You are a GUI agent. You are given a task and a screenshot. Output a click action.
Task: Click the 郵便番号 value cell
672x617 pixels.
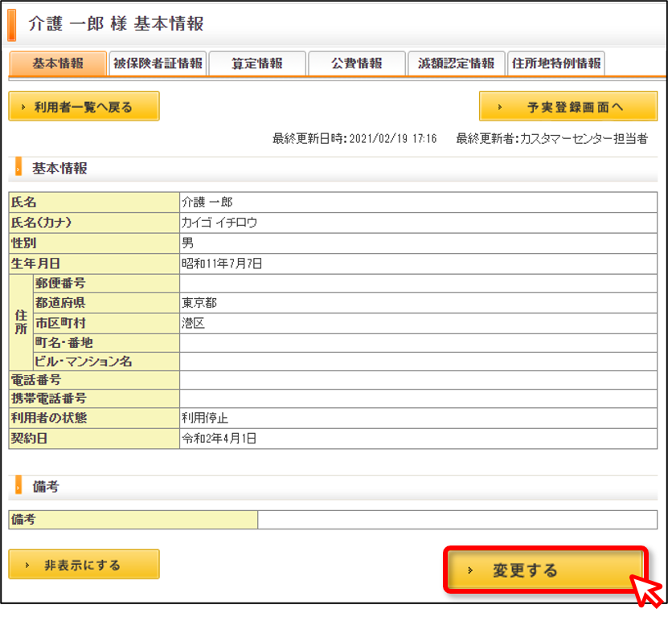[x=418, y=284]
